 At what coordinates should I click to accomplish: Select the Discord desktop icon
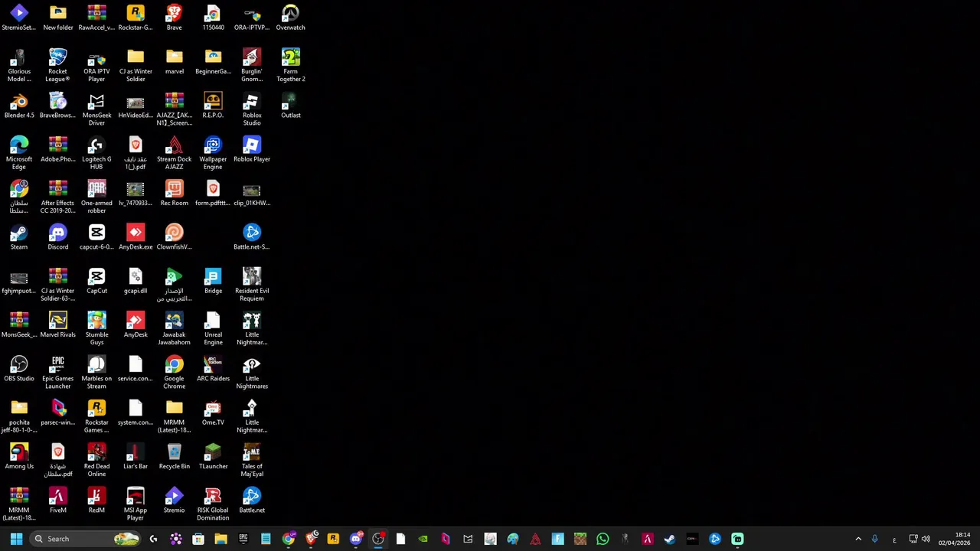(x=57, y=237)
